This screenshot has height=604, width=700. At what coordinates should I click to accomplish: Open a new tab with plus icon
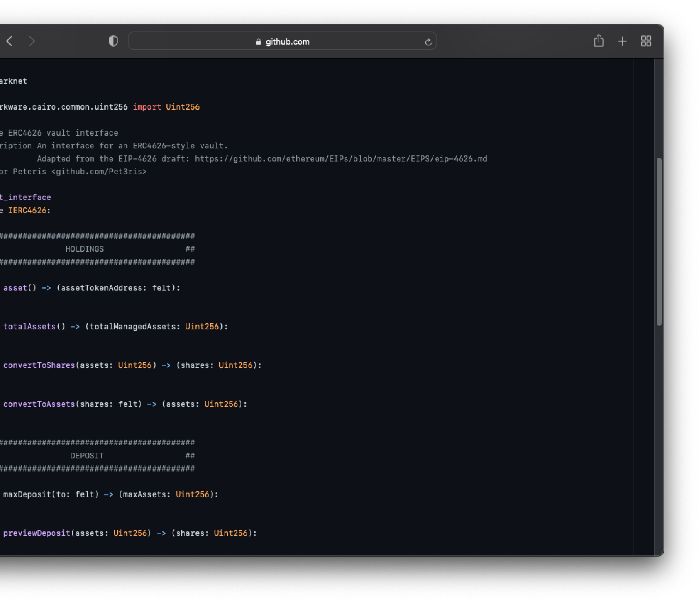click(x=622, y=41)
